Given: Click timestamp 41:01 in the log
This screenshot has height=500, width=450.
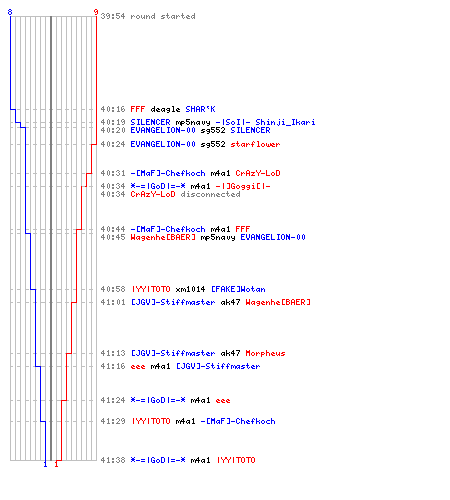Looking at the screenshot, I should pyautogui.click(x=113, y=302).
